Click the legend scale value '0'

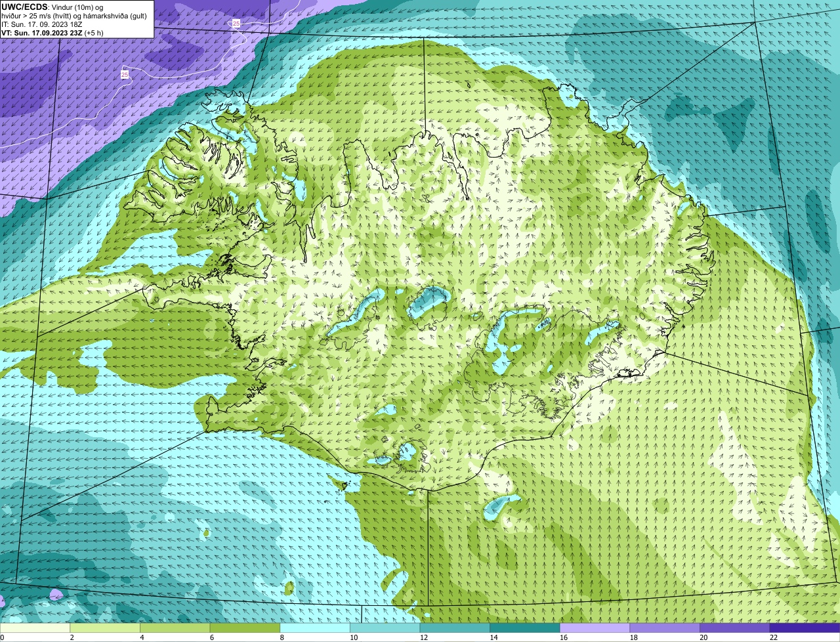(x=3, y=637)
